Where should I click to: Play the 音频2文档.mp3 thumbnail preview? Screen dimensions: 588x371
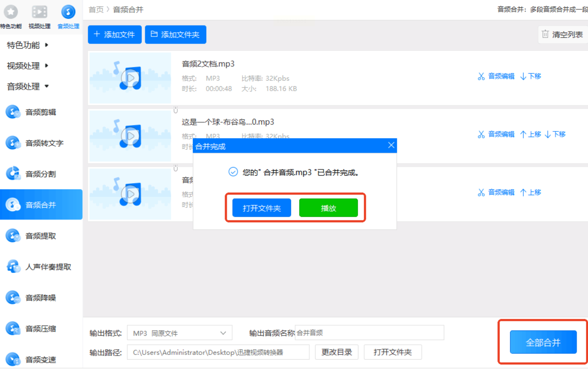click(x=130, y=78)
